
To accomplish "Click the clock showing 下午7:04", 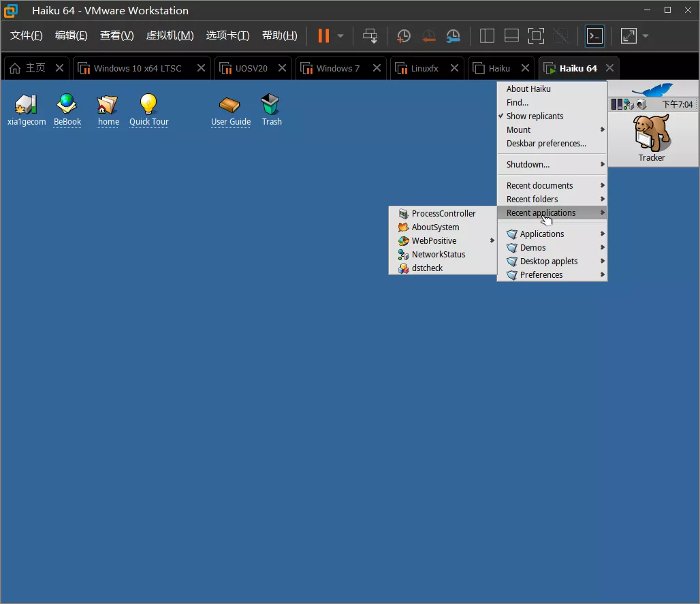I will coord(677,104).
